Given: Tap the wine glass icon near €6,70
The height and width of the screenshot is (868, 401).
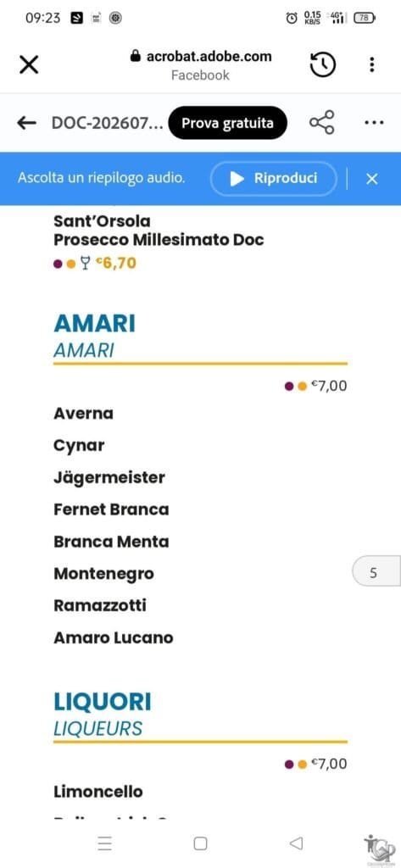Looking at the screenshot, I should (x=85, y=264).
